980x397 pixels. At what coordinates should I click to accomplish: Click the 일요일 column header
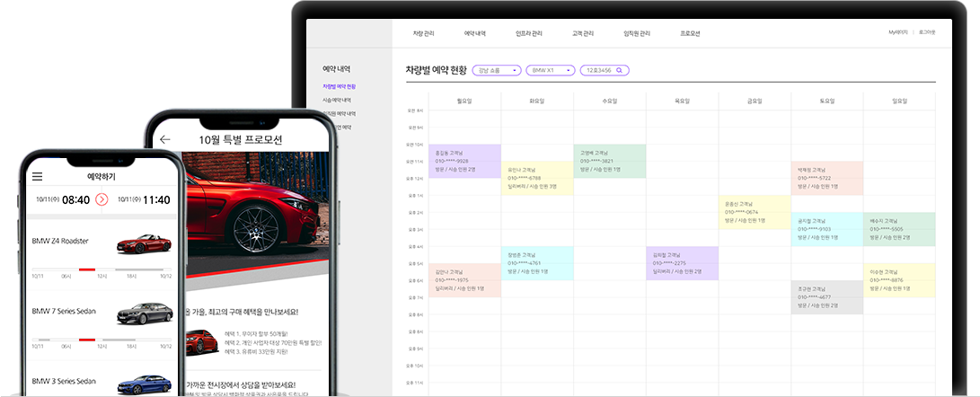(x=899, y=101)
